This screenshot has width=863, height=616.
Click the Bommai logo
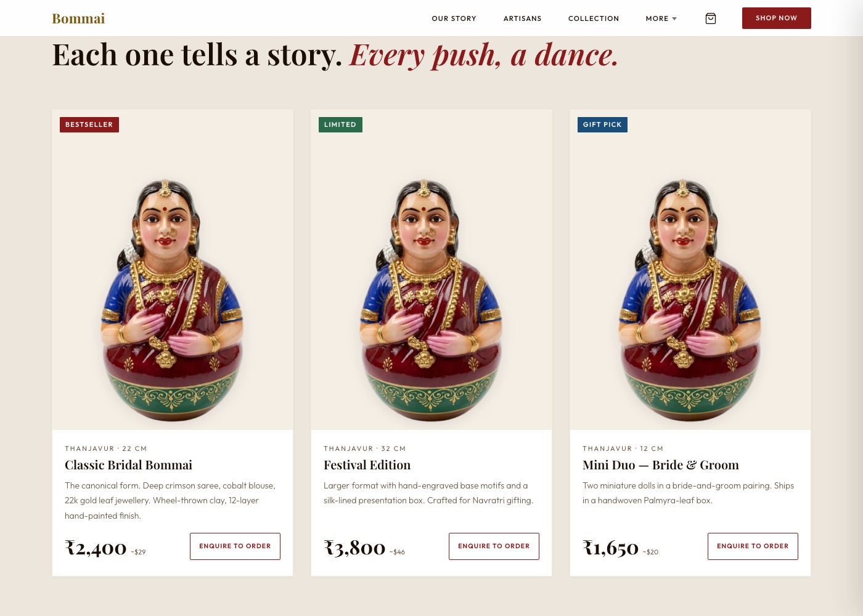pos(78,18)
